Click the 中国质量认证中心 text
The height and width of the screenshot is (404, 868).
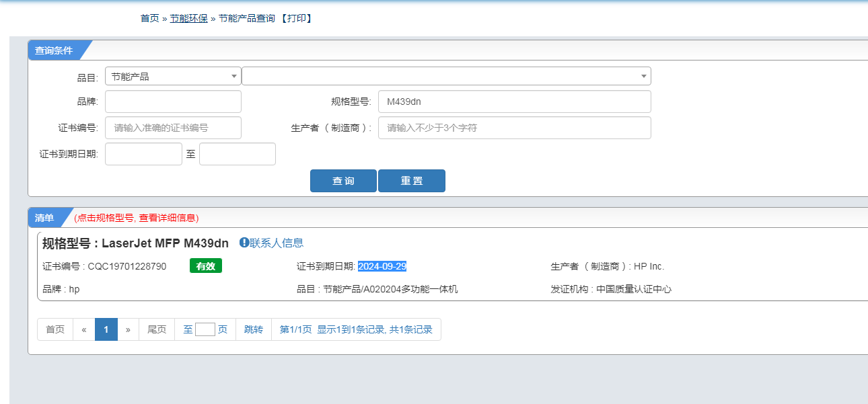tap(634, 289)
